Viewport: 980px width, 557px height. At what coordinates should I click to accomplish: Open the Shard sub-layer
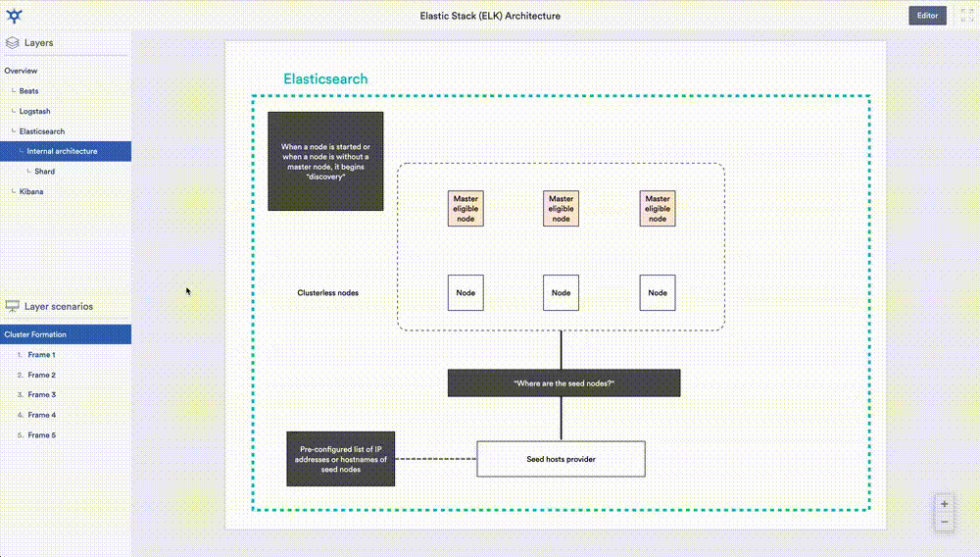coord(44,172)
